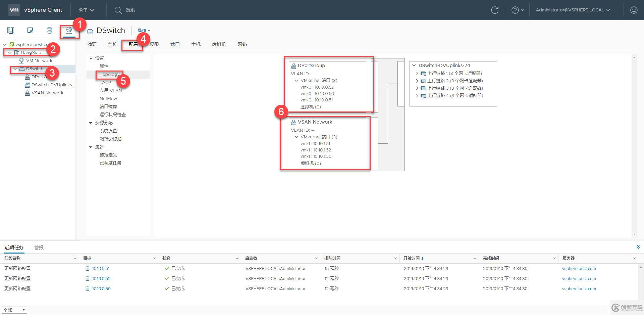This screenshot has width=644, height=315.
Task: Expand 上行链路 2 adapters
Action: point(417,81)
